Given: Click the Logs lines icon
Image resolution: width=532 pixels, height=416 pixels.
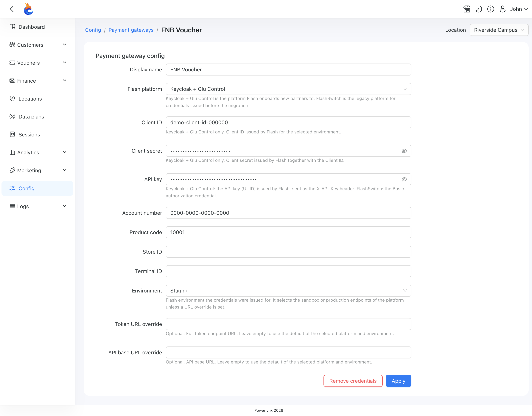Looking at the screenshot, I should pyautogui.click(x=13, y=206).
